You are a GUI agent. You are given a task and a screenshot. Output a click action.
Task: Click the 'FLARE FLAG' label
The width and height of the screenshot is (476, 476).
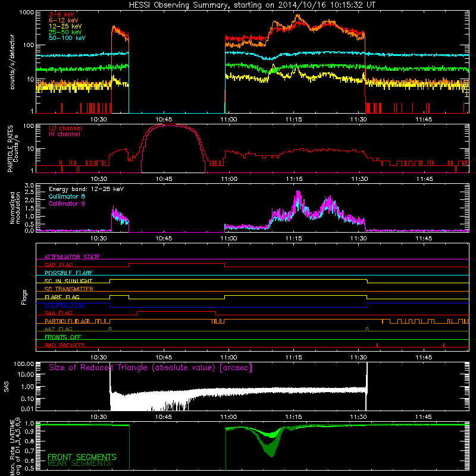tap(62, 297)
